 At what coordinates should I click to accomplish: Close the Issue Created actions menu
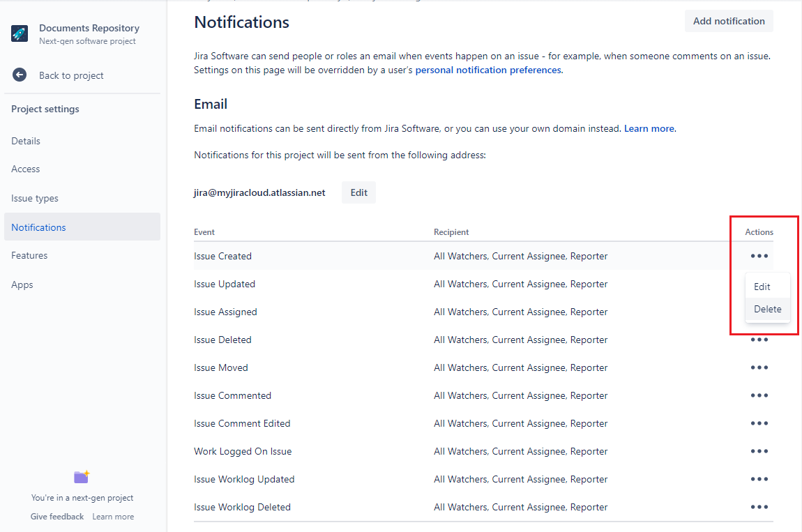[759, 257]
